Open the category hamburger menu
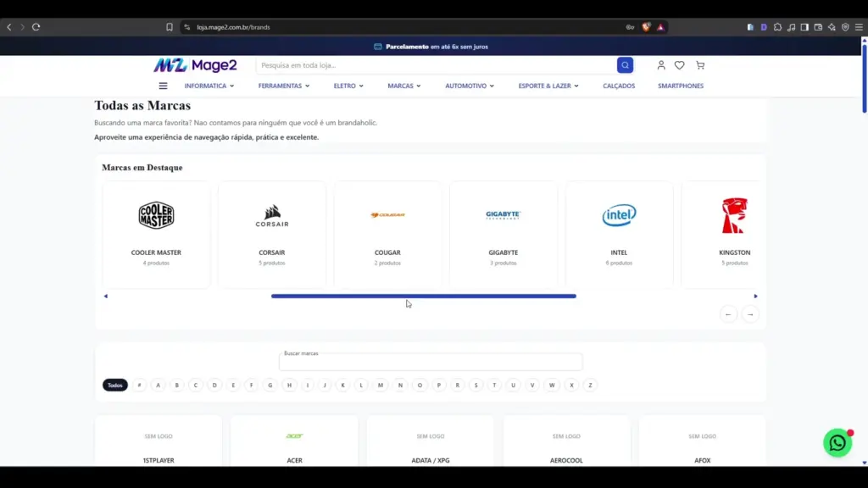Screen dimensions: 868x488 click(x=163, y=86)
